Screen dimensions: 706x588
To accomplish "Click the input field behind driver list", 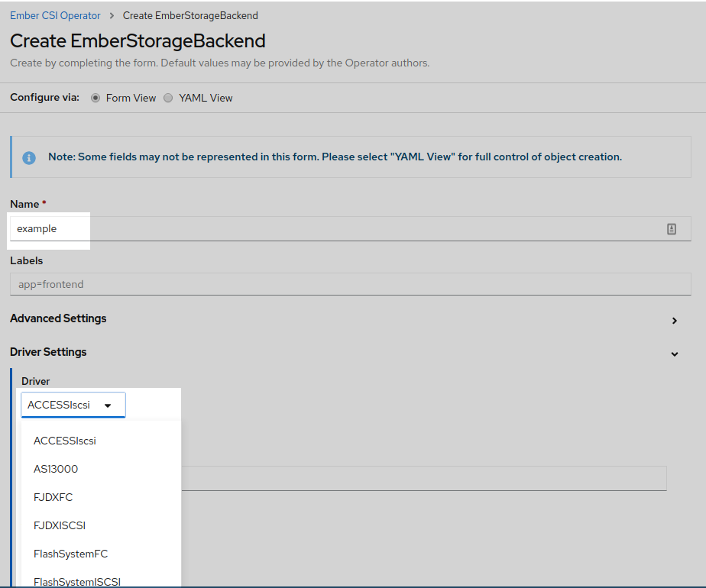I will (423, 478).
